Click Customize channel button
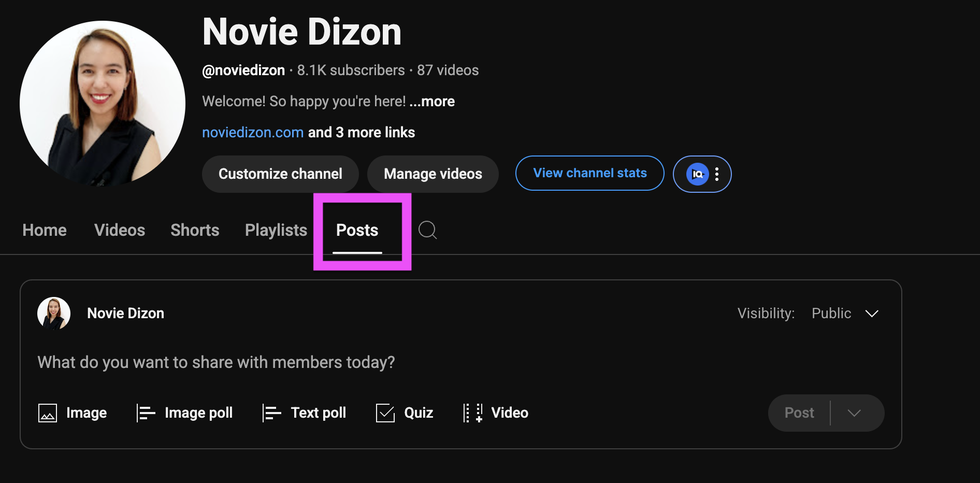The width and height of the screenshot is (980, 483). [280, 174]
